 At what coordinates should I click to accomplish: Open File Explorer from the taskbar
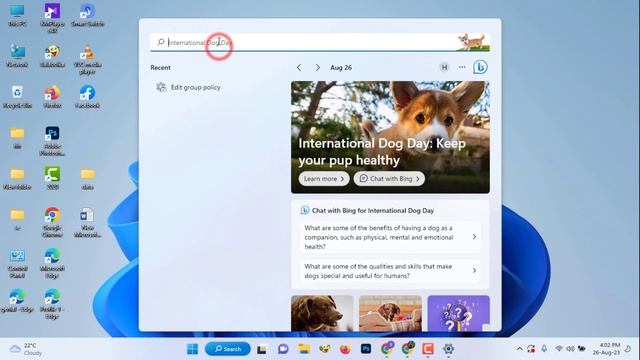click(304, 349)
